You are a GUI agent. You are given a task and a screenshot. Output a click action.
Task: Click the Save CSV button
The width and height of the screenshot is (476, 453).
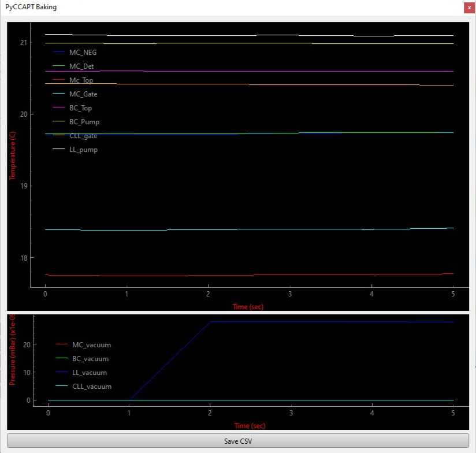[238, 441]
